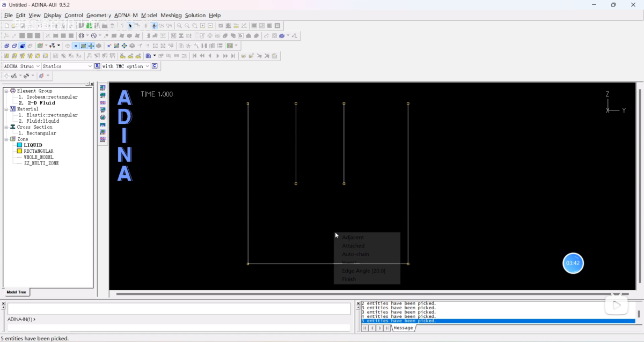
Task: Jump to last frame in animation controls
Action: pos(233,56)
